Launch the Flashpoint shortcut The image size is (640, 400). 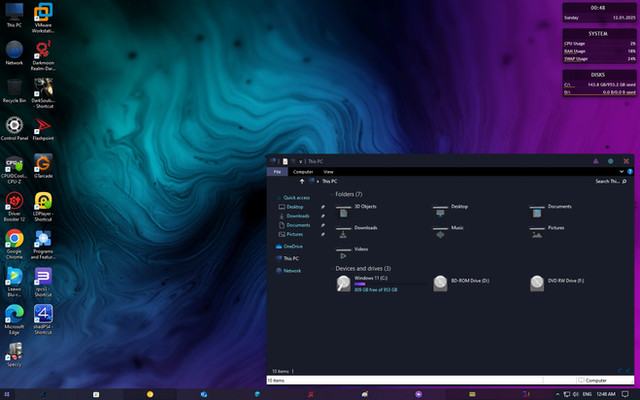43,128
